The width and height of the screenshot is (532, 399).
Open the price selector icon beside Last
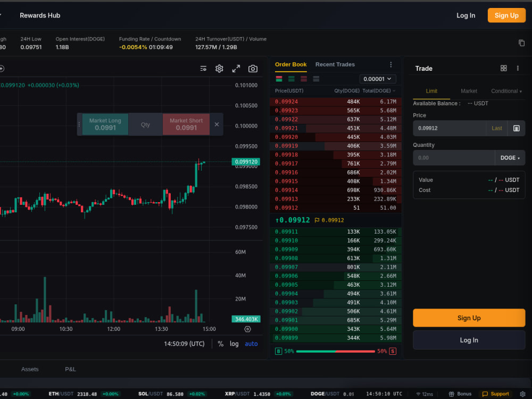click(x=517, y=128)
